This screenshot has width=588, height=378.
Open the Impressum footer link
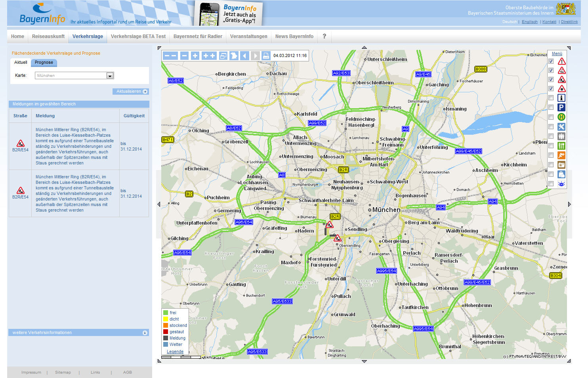tap(31, 372)
